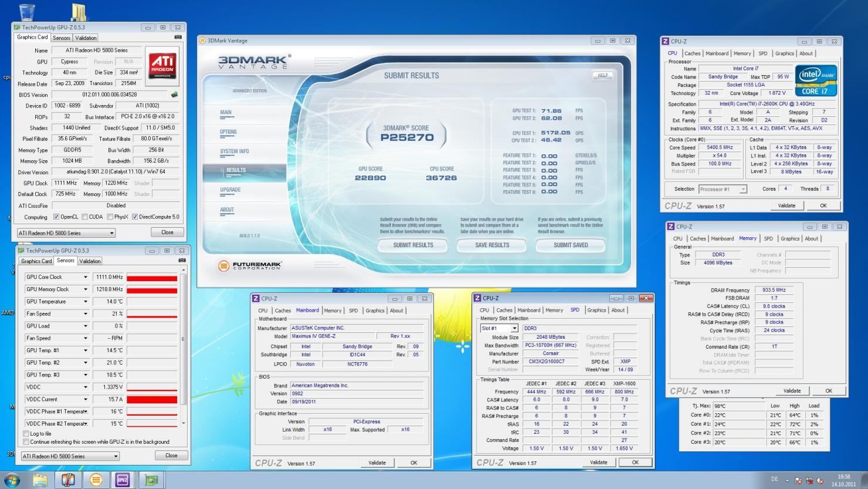Image resolution: width=868 pixels, height=489 pixels.
Task: Click the part number CMX2G1600C7
Action: point(550,362)
